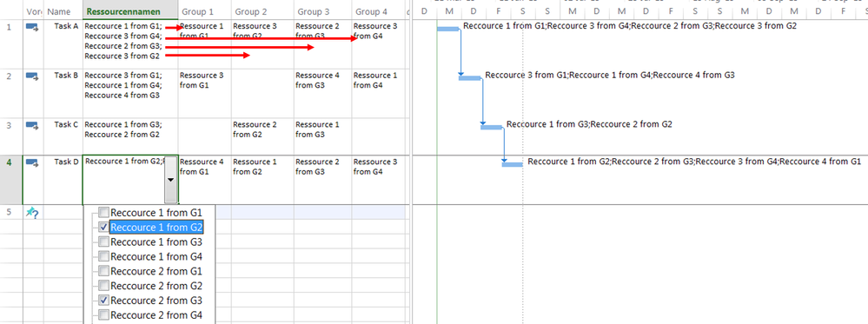Viewport: 868px width, 324px height.
Task: Click the Task B name cell
Action: point(63,93)
